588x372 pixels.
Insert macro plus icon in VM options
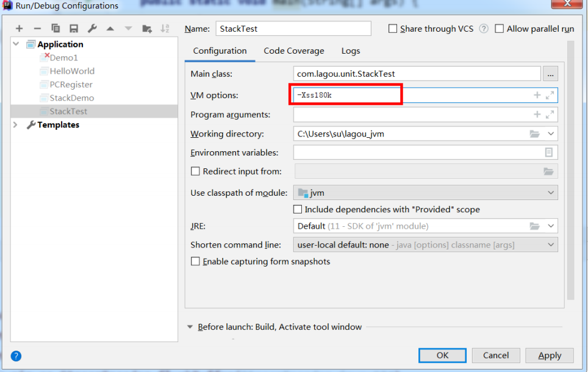click(x=537, y=95)
